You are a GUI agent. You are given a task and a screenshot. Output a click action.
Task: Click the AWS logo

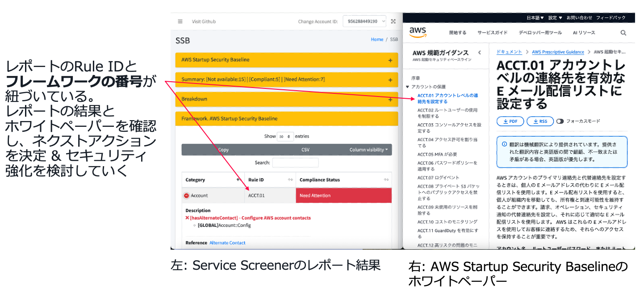tap(418, 32)
